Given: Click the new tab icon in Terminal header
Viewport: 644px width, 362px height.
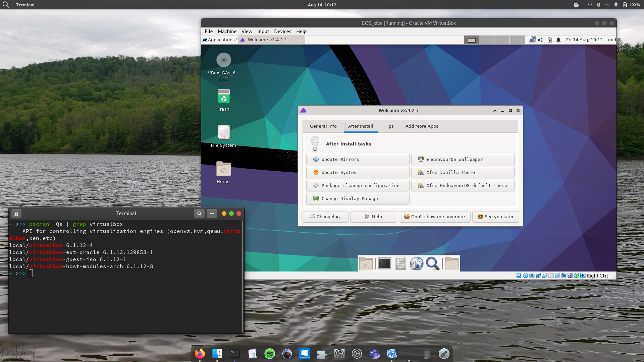Looking at the screenshot, I should 16,214.
